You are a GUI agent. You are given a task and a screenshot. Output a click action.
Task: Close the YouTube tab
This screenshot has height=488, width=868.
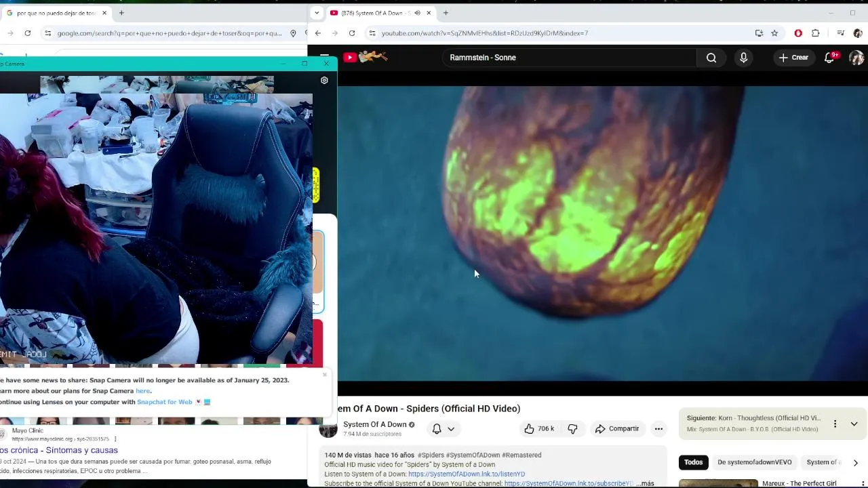[x=429, y=13]
